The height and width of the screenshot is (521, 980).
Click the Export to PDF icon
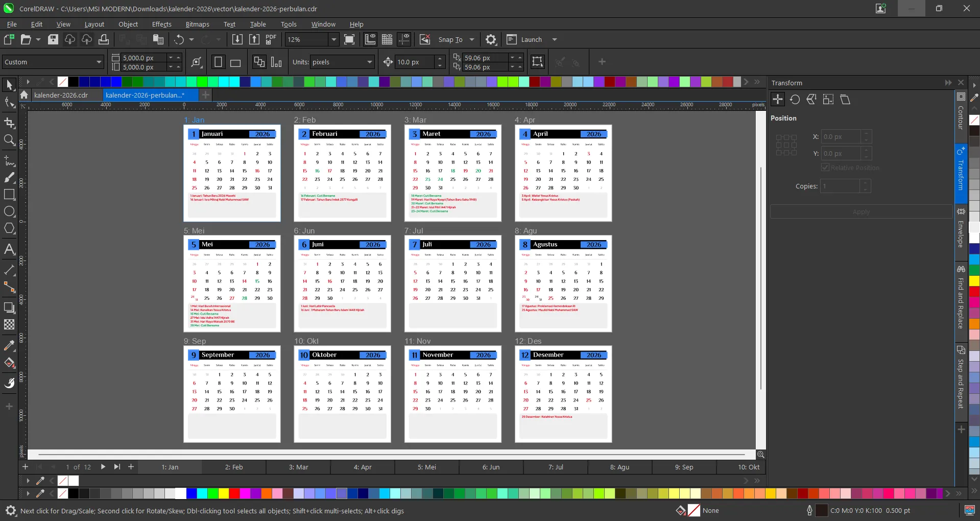(x=271, y=40)
